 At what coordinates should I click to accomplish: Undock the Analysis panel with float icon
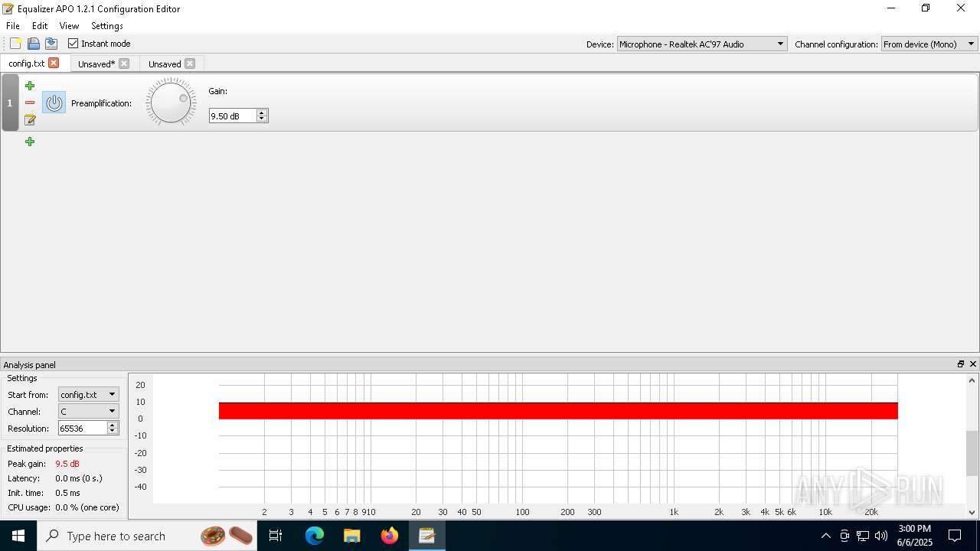(961, 364)
